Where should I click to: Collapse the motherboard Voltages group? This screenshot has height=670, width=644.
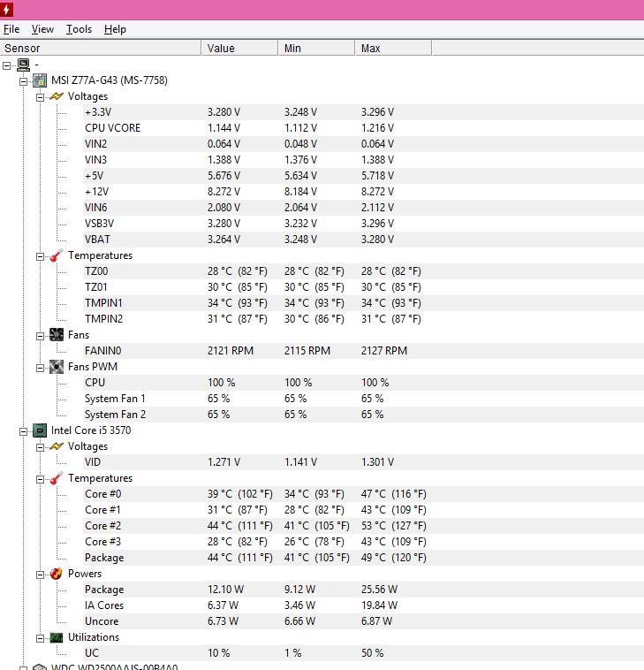40,97
